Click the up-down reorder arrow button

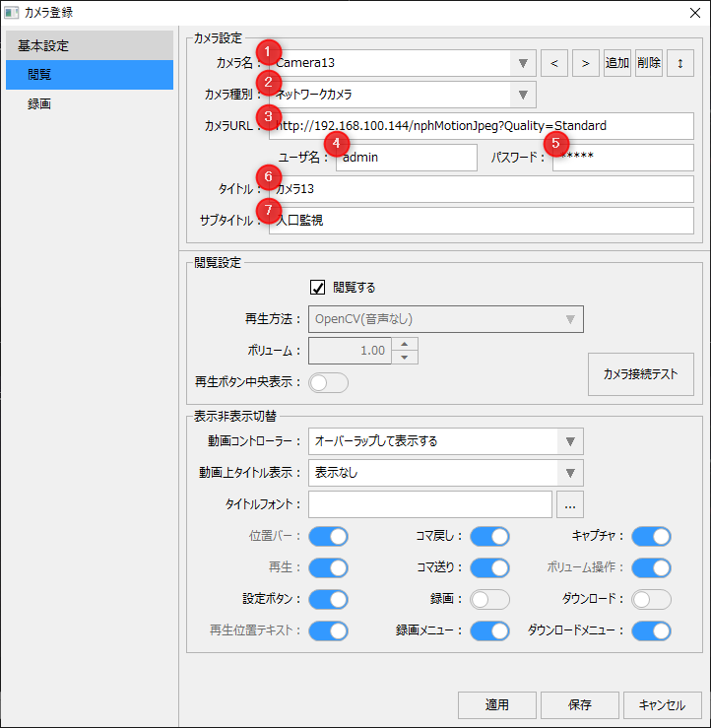point(680,63)
